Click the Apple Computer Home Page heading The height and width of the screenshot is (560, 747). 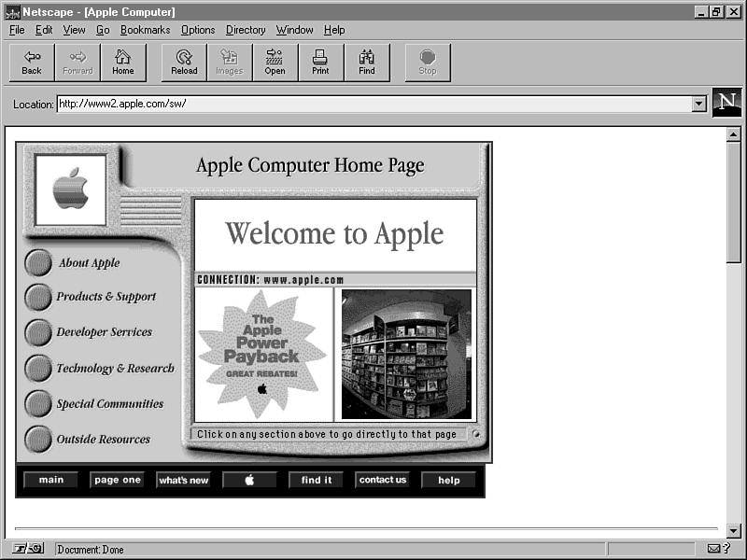pos(310,166)
